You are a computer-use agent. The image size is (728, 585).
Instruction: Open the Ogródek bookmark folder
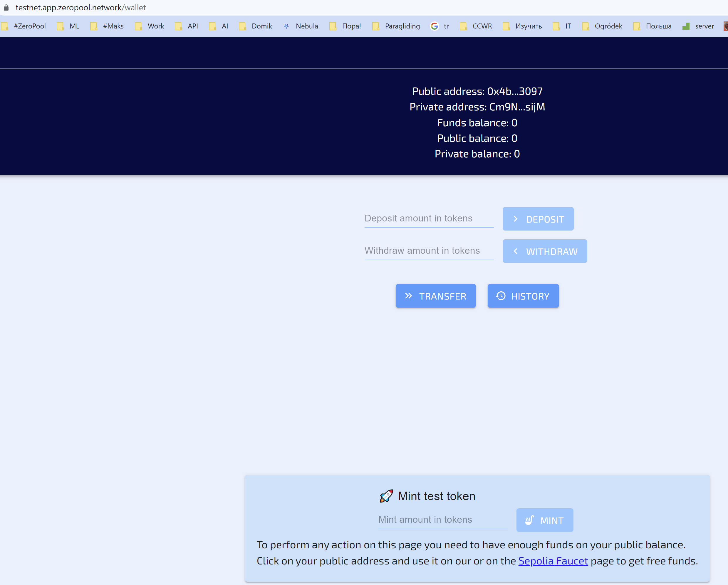tap(602, 26)
